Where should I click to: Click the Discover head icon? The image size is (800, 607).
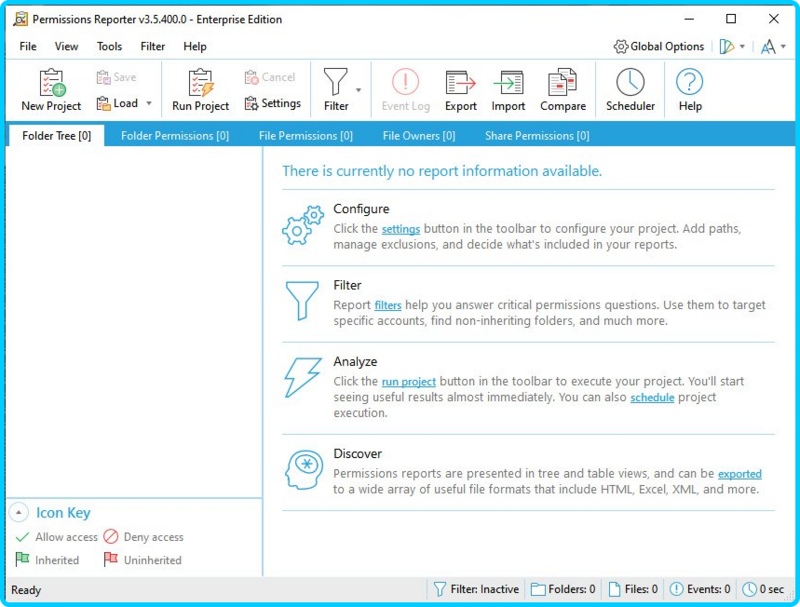pyautogui.click(x=304, y=470)
